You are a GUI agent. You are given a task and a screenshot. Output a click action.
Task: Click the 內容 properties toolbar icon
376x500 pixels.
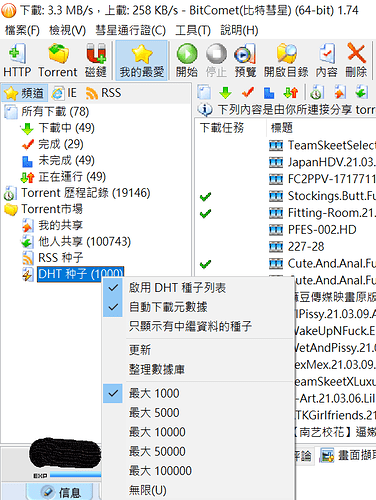click(327, 60)
